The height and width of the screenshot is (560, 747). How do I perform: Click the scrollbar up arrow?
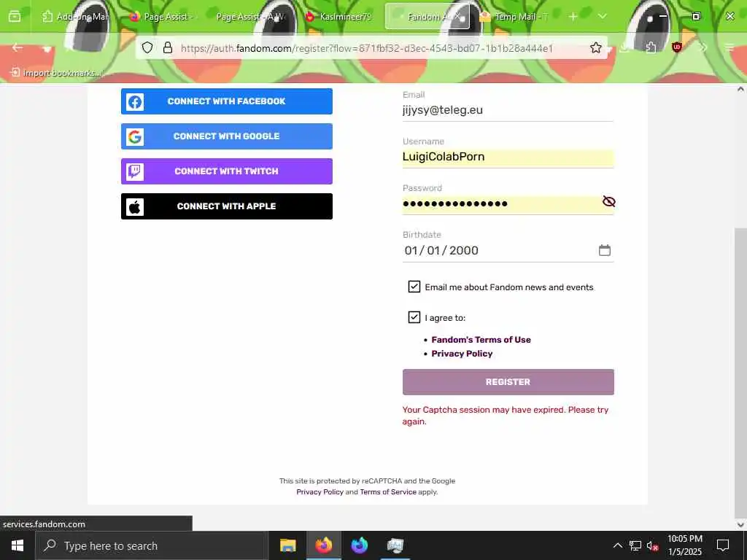pyautogui.click(x=740, y=89)
